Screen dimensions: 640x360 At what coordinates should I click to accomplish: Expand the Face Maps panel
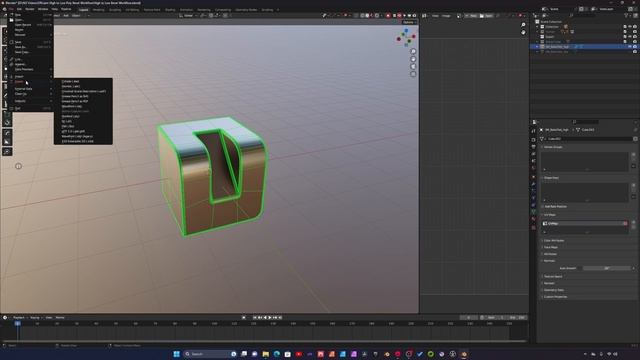551,247
